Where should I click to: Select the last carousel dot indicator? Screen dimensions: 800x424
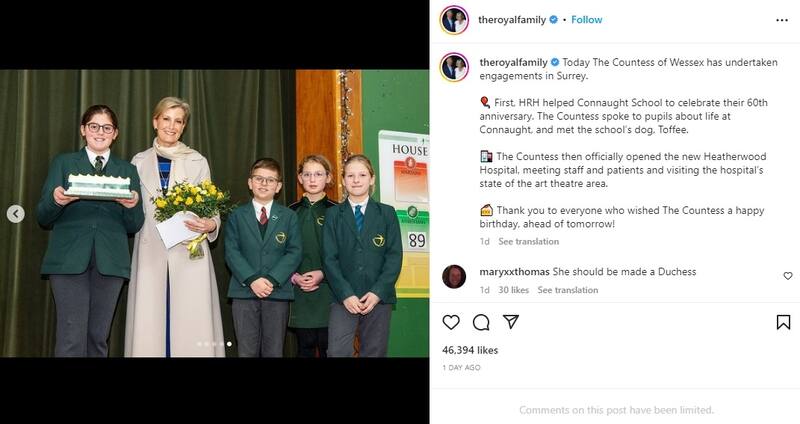pyautogui.click(x=229, y=344)
